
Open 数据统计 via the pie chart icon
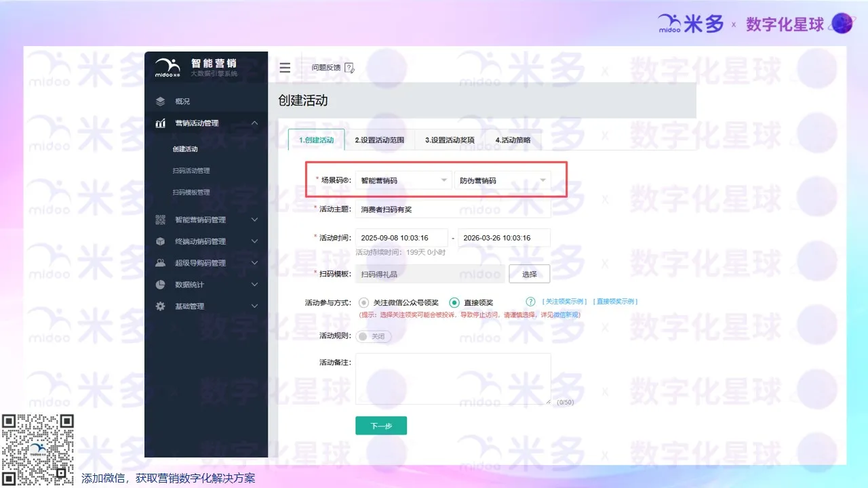pyautogui.click(x=160, y=284)
